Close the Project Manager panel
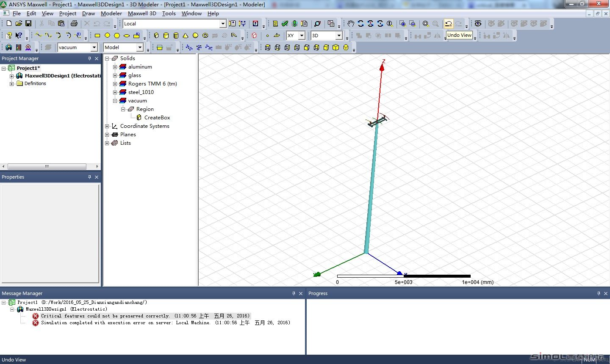This screenshot has width=610, height=364. pyautogui.click(x=97, y=58)
